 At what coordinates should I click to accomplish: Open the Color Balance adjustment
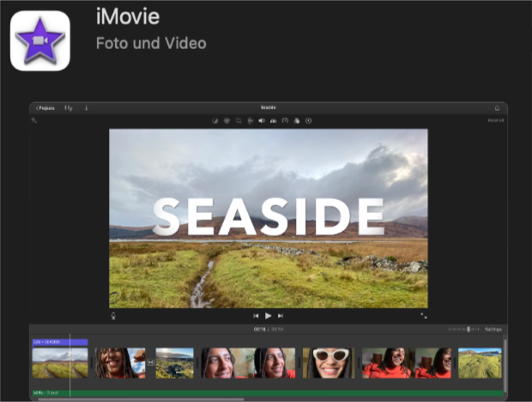pos(215,120)
